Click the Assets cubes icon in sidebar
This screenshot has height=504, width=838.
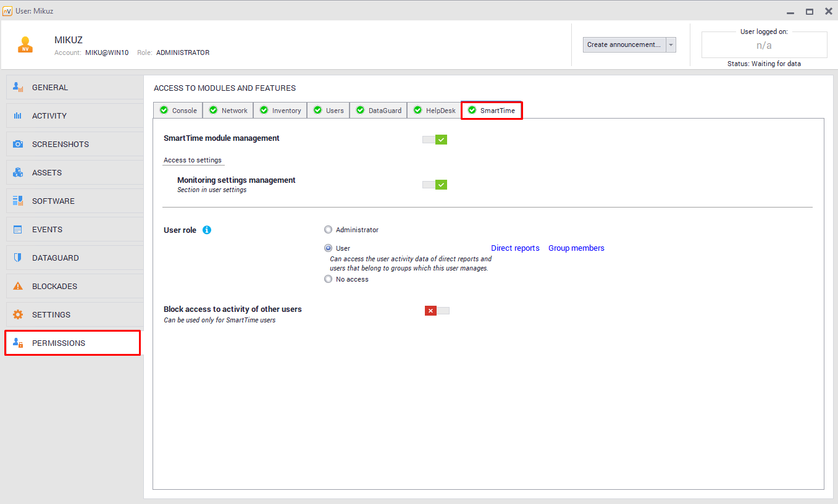[18, 172]
